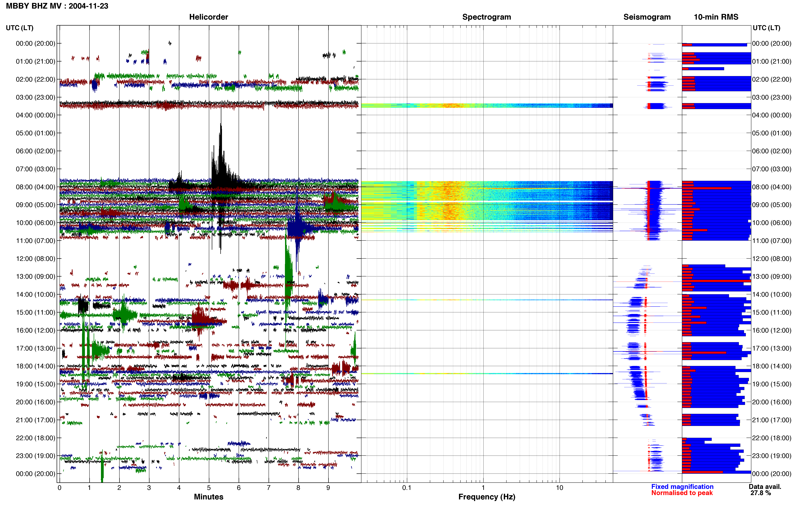Select the 'Normalised to peak' legend text
The width and height of the screenshot is (812, 508).
tap(682, 493)
